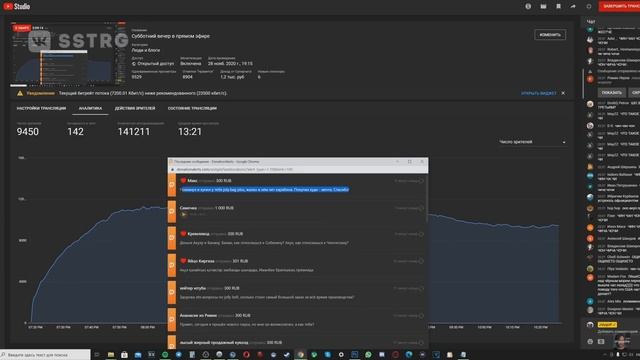The width and height of the screenshot is (640, 360).
Task: Open the red Opera icon in the taskbar
Action: tap(246, 355)
